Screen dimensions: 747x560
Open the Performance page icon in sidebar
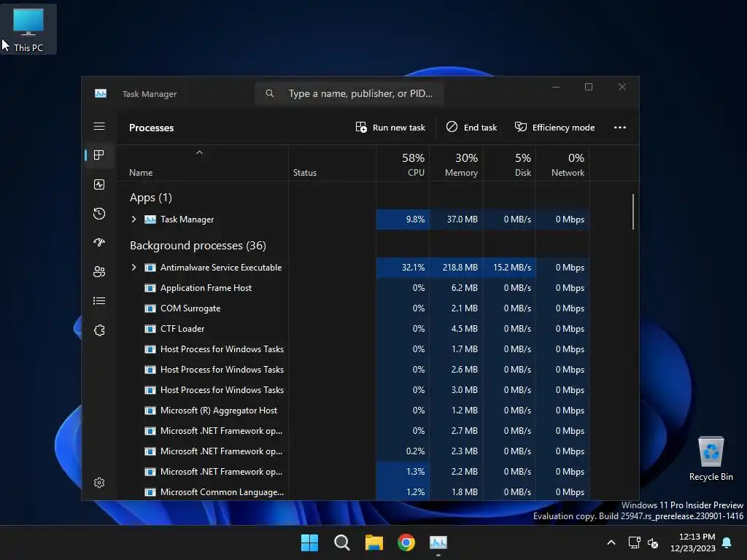coord(99,184)
